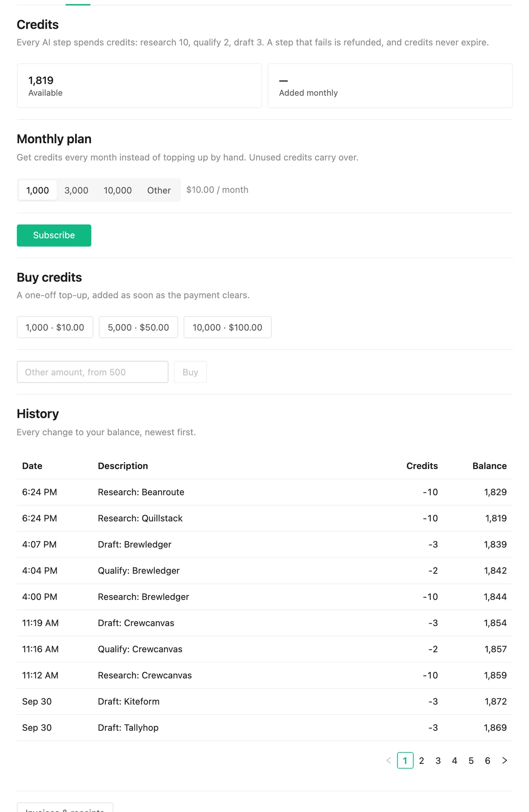Select the Draft: Kiteform history row

coord(264,701)
